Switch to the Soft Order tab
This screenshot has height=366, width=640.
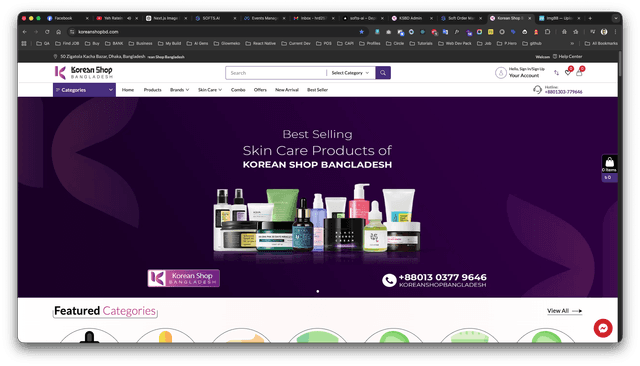tap(460, 18)
